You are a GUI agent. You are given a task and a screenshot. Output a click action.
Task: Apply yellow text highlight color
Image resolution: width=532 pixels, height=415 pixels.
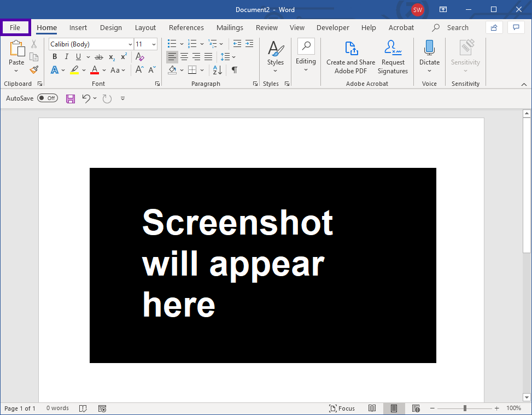(x=74, y=70)
